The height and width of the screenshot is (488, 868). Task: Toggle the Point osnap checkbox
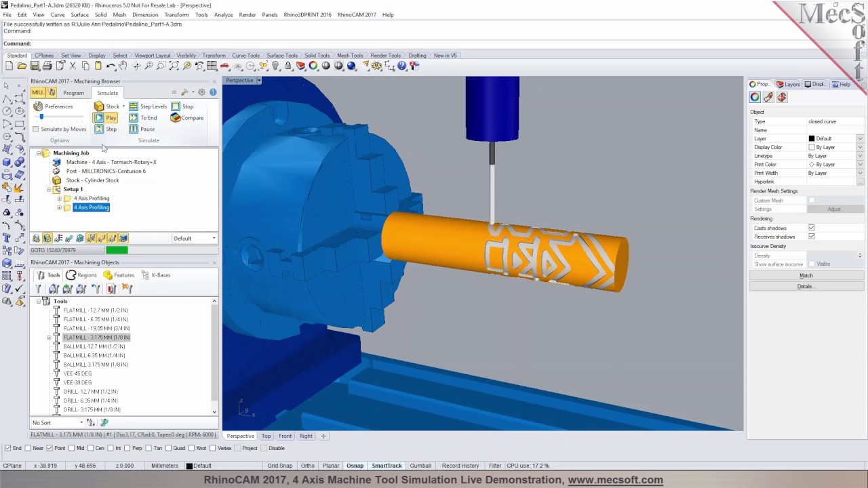click(x=49, y=448)
